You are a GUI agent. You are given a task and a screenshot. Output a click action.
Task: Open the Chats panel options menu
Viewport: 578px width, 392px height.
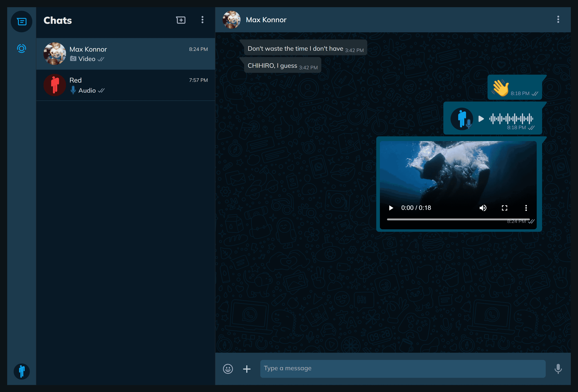[x=202, y=20]
